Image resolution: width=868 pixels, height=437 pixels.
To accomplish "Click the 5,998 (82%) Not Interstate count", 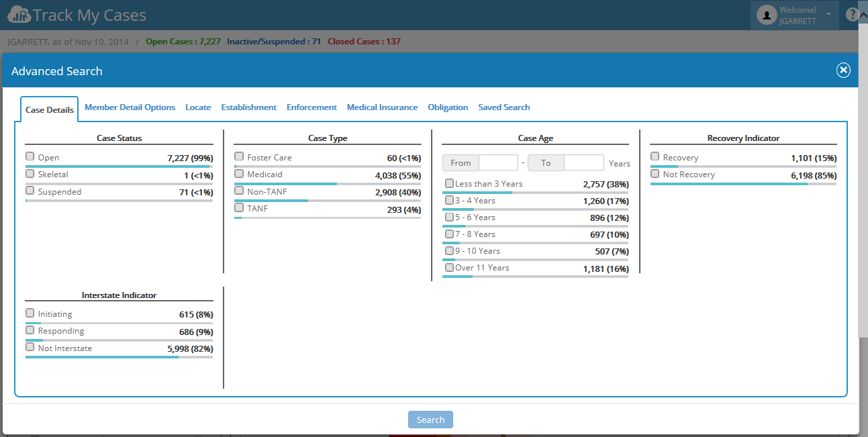I will point(190,349).
